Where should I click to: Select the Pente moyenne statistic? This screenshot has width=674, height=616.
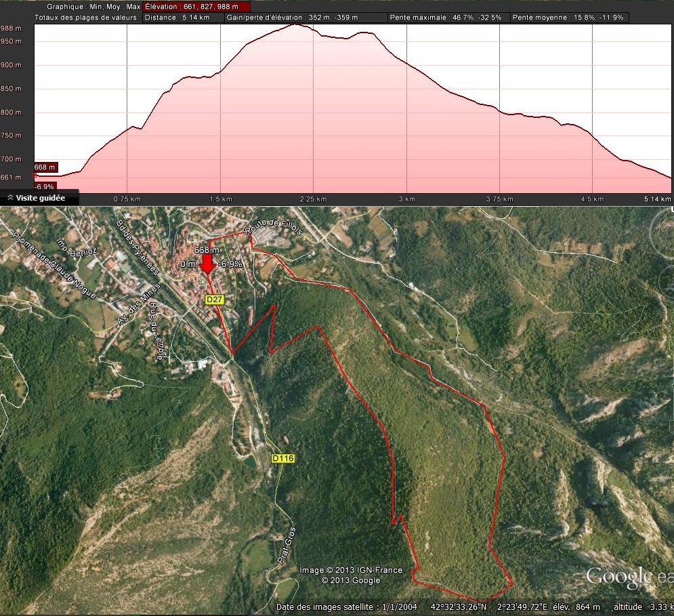coord(569,18)
